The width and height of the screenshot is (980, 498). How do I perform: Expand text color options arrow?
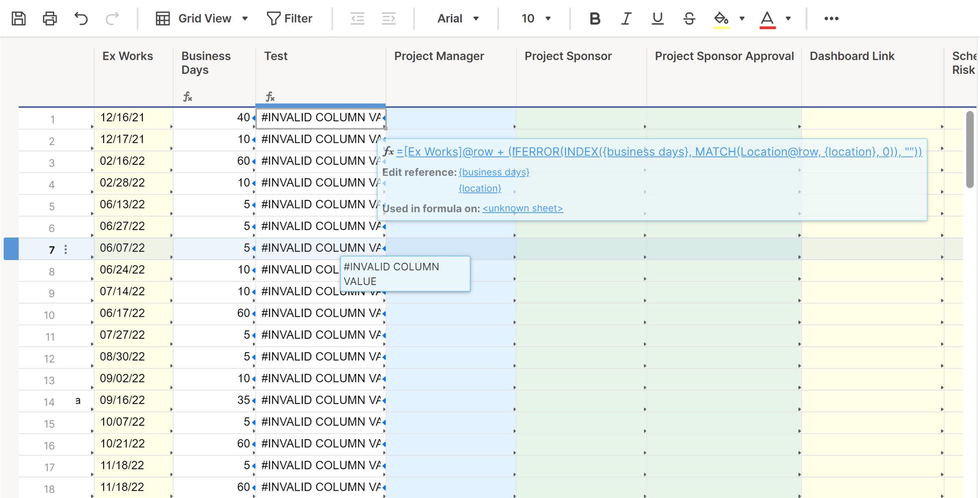click(x=788, y=19)
